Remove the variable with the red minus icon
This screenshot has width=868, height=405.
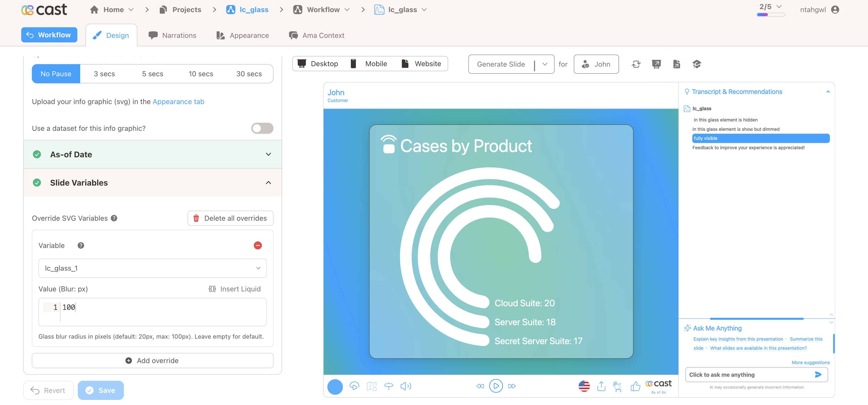(258, 245)
